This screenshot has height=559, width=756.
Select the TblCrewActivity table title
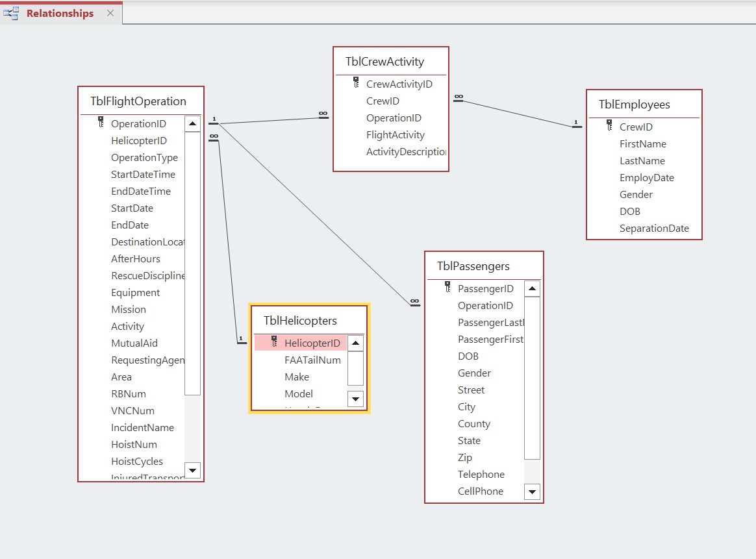pyautogui.click(x=384, y=62)
